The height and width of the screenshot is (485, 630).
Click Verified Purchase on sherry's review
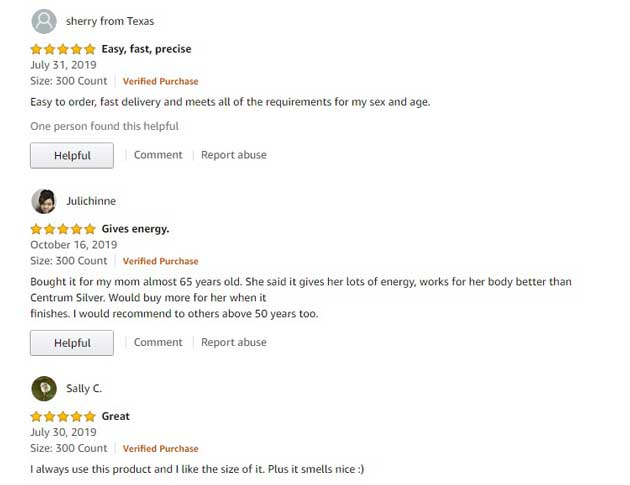pos(160,81)
